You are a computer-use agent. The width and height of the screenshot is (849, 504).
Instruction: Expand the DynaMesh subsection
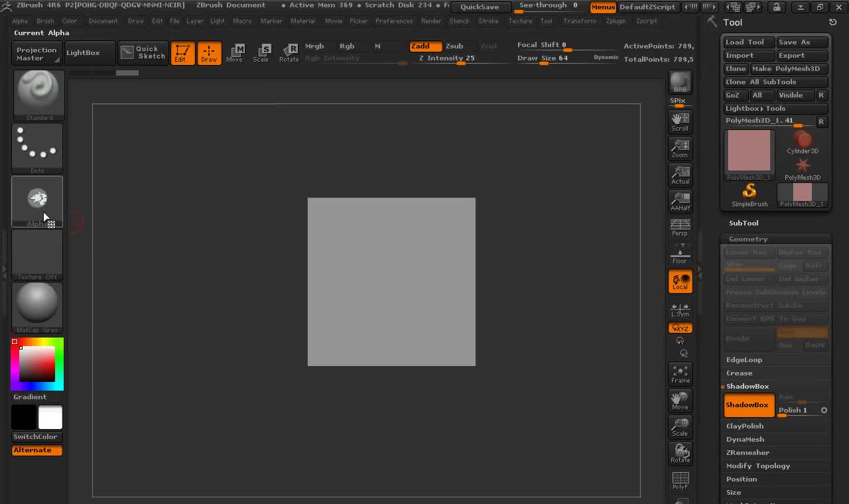point(745,439)
